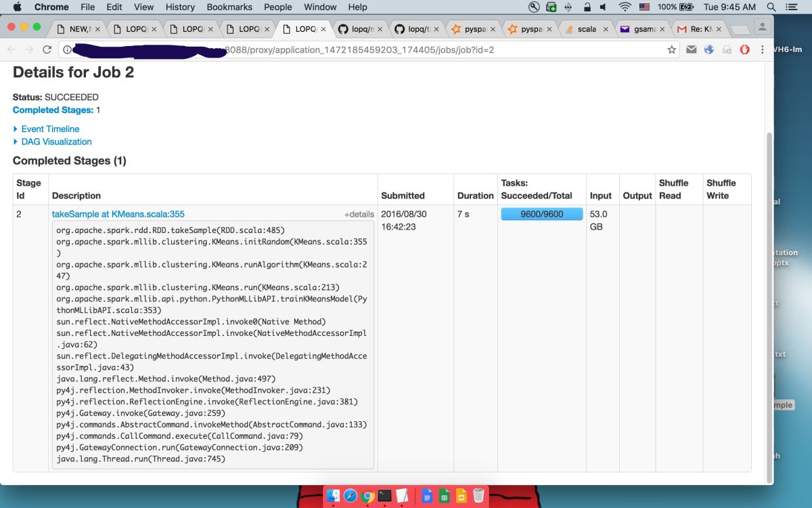Go forward using the browser forward arrow
The image size is (812, 508).
[29, 49]
